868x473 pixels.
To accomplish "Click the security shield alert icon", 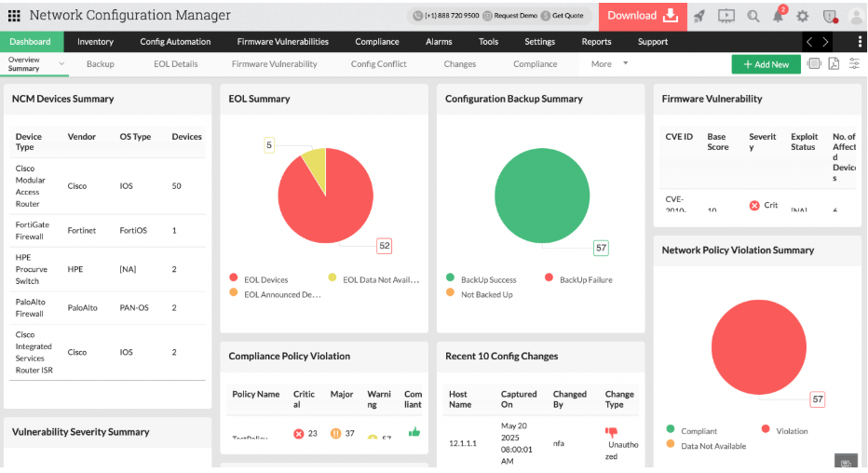I will [x=829, y=16].
